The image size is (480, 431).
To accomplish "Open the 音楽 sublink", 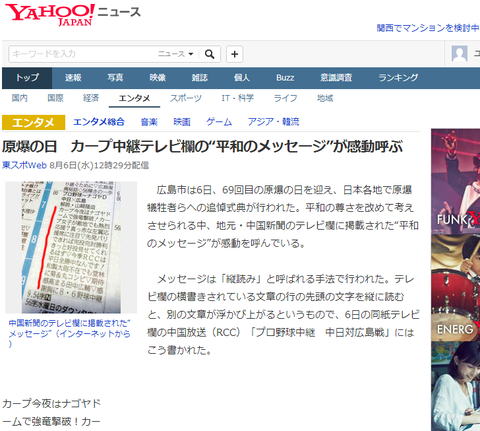I will [x=149, y=122].
